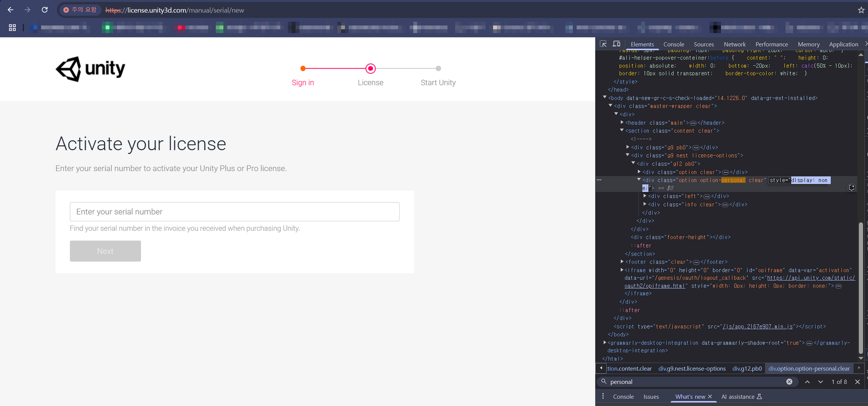Screen dimensions: 868x406
Task: Bookmark this page with the star icon
Action: coord(861,10)
